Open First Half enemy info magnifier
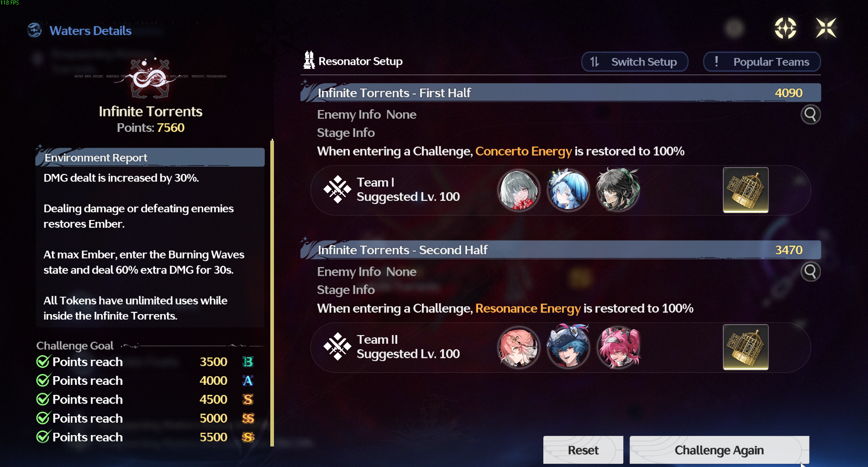 tap(810, 115)
